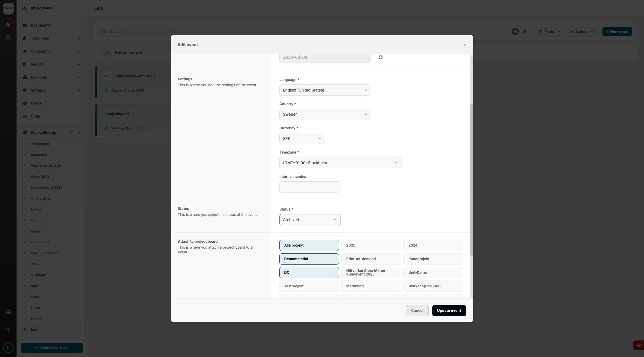
Task: Click the sort icon beside Project Boards
Action: [71, 132]
